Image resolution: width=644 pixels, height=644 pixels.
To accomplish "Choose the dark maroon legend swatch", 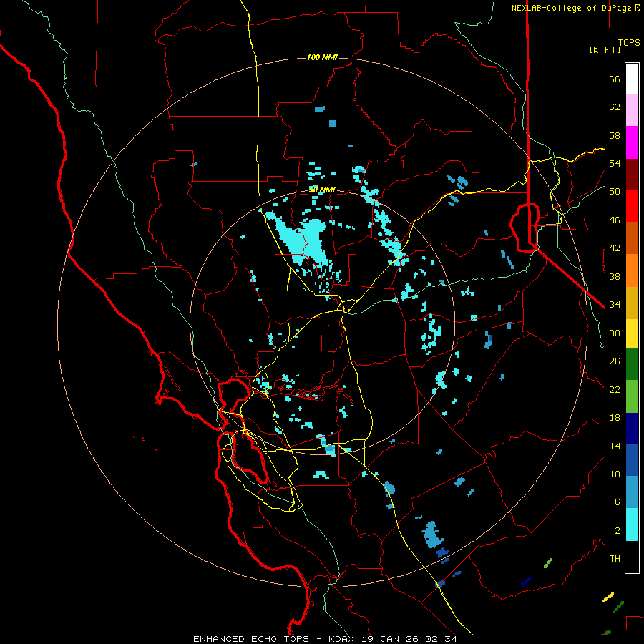I will click(x=632, y=175).
